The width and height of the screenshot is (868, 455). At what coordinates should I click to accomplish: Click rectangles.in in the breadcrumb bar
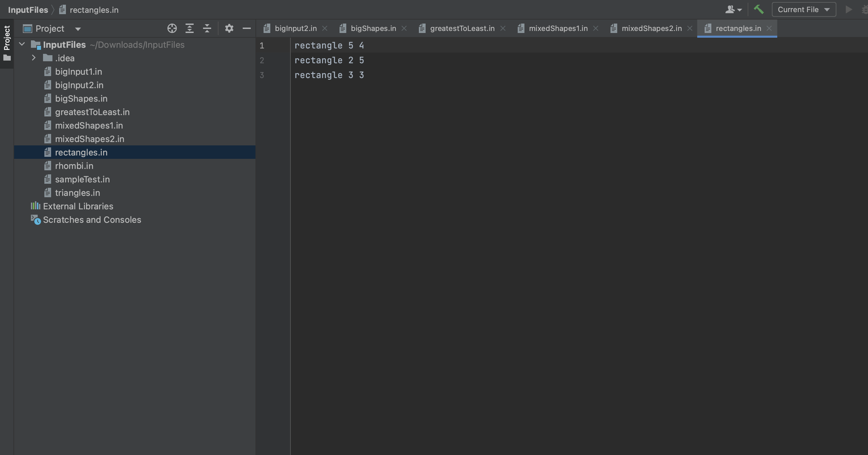point(94,9)
